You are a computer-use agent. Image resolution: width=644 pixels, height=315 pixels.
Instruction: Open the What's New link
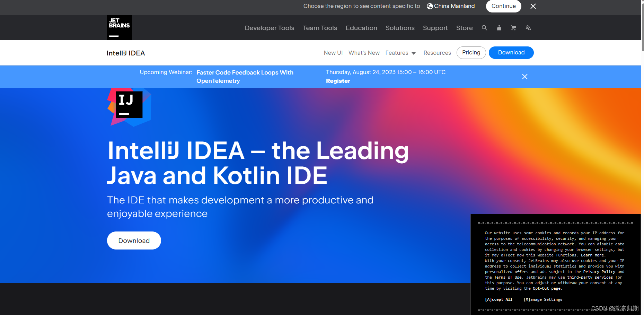pos(364,53)
